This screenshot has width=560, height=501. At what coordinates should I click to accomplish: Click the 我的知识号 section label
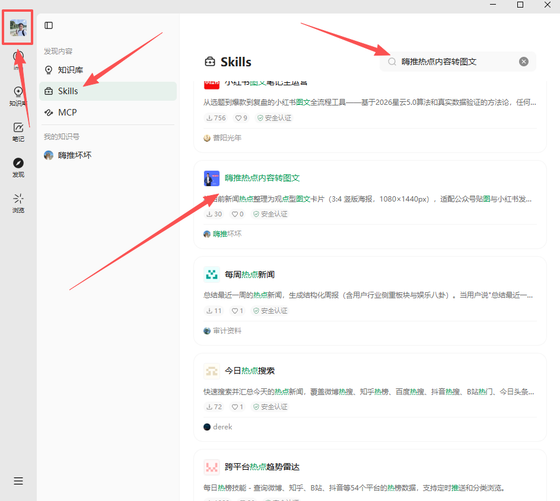click(x=61, y=137)
